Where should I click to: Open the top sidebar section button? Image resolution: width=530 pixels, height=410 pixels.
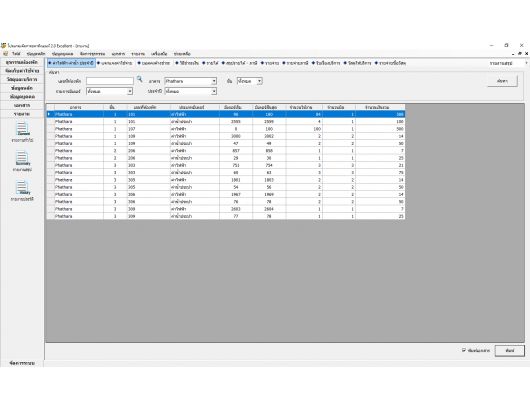pos(22,63)
